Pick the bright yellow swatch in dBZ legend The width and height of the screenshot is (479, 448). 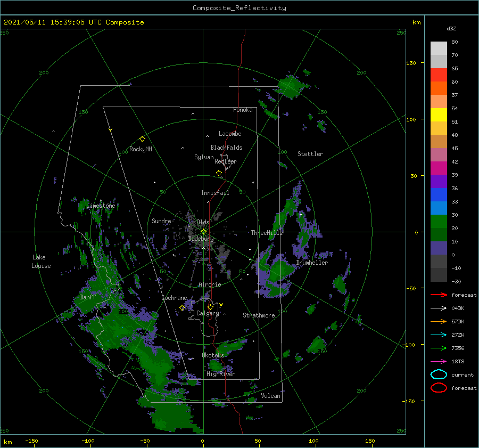tap(439, 115)
